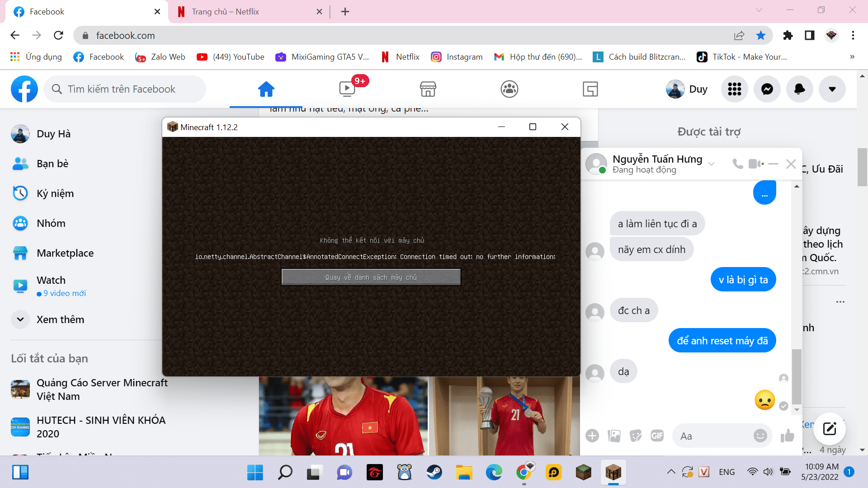The width and height of the screenshot is (868, 488).
Task: Open chat settings chevron beside Nguyễn Tuấn Hưng
Action: (712, 164)
